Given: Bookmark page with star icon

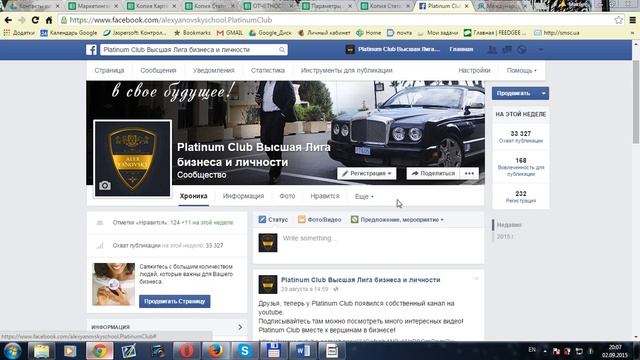Looking at the screenshot, I should (x=618, y=20).
